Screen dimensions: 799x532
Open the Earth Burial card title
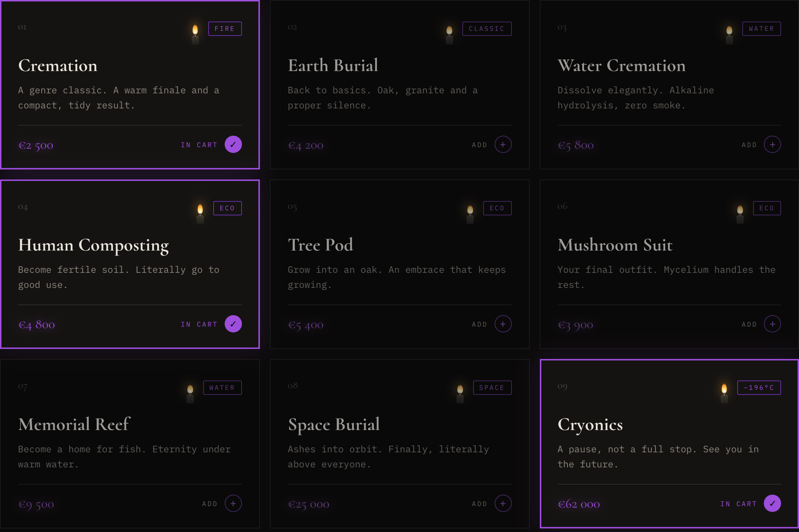(x=333, y=66)
